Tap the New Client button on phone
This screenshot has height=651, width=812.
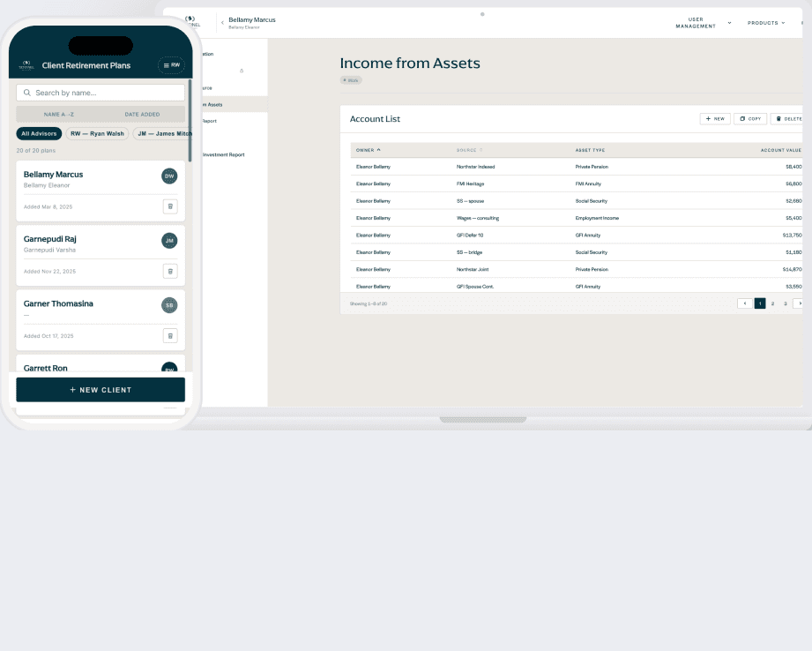[101, 390]
